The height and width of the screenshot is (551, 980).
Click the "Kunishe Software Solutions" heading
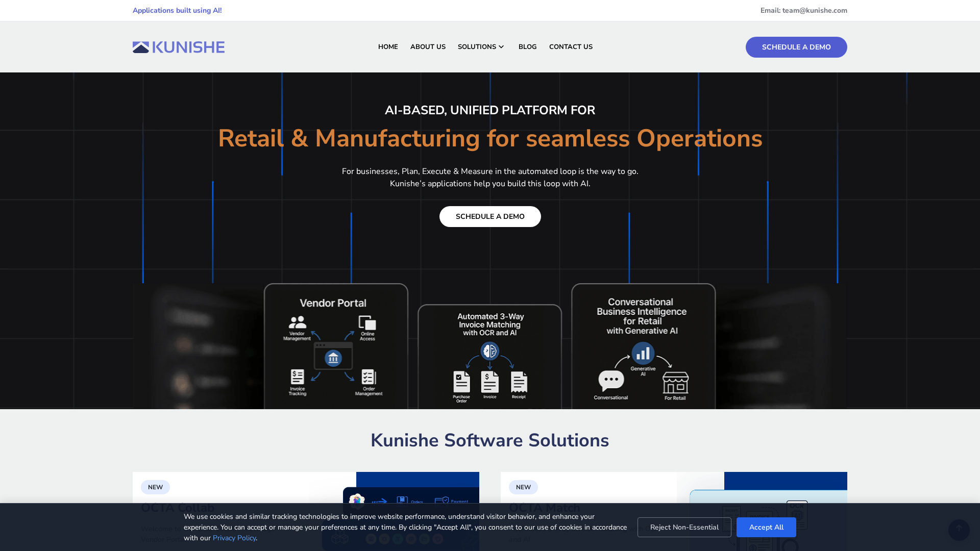coord(490,440)
